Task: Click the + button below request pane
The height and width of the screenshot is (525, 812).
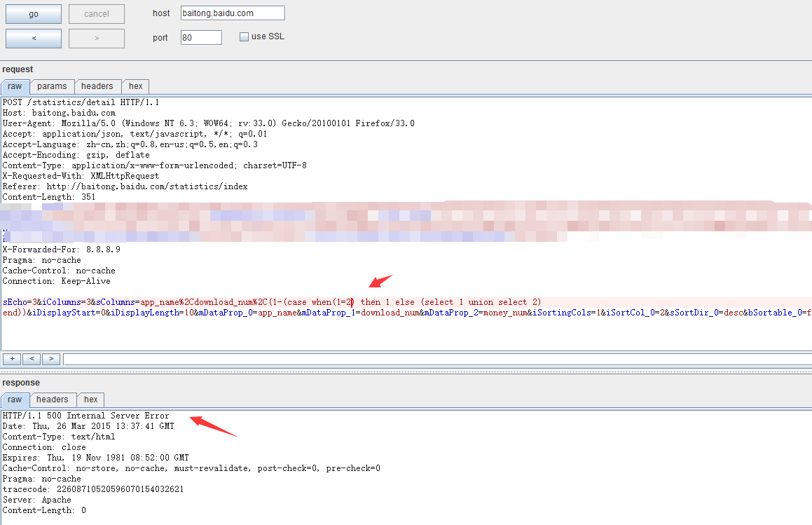Action: click(x=12, y=359)
